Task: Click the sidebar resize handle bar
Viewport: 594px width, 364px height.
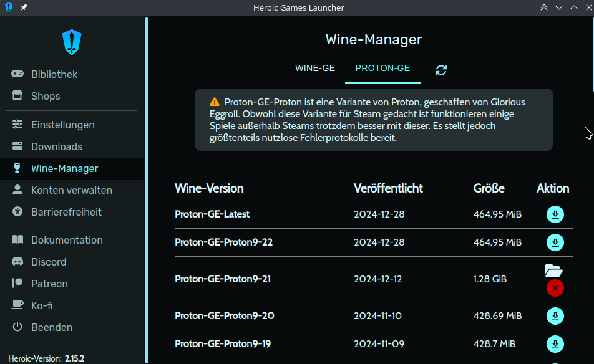Action: pyautogui.click(x=147, y=190)
